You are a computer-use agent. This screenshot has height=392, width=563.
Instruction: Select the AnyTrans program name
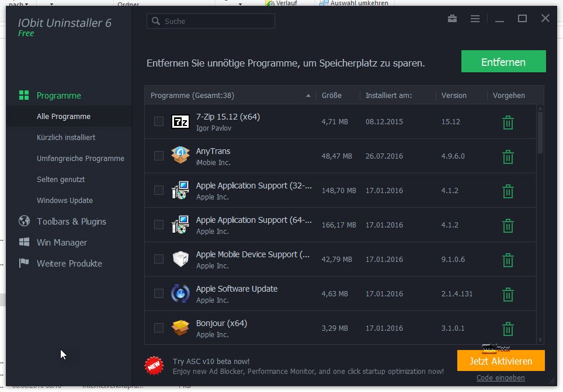(x=213, y=151)
